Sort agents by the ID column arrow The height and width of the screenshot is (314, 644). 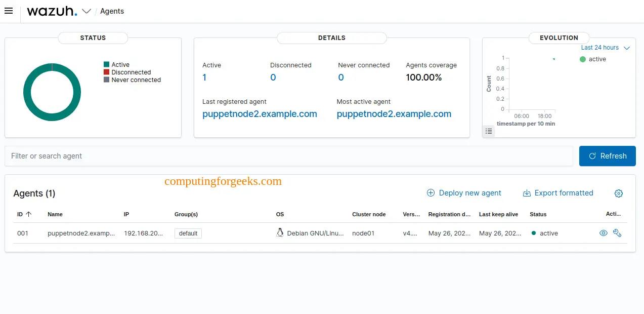tap(29, 214)
